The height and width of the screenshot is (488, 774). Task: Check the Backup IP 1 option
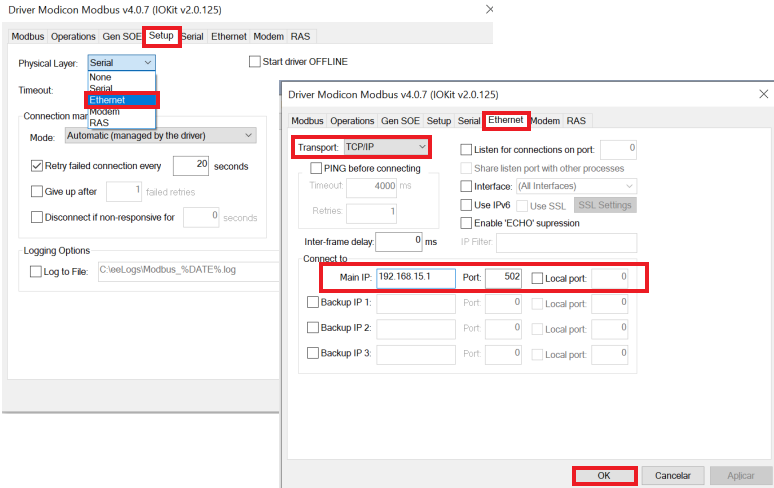[312, 302]
